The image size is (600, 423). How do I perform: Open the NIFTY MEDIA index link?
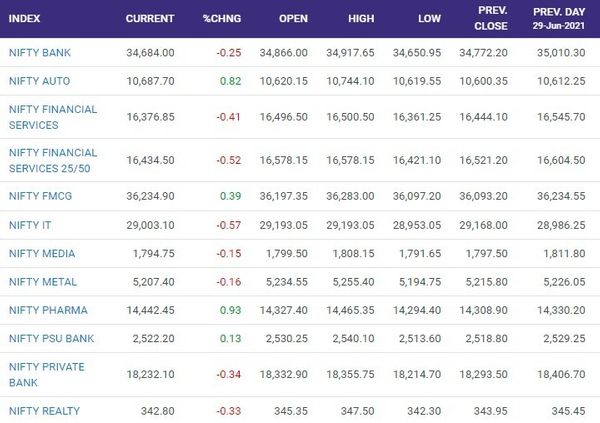click(42, 253)
